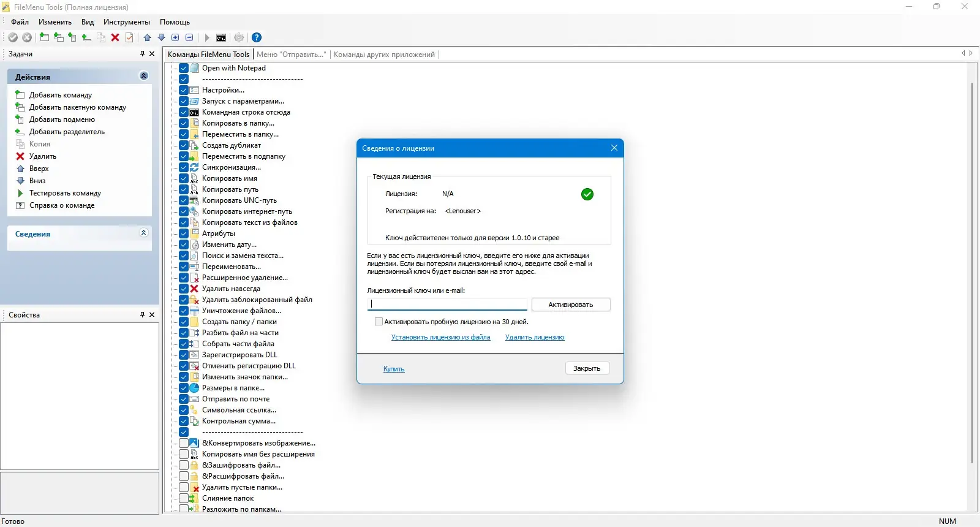This screenshot has width=980, height=527.
Task: Click Add command icon in toolbar
Action: (x=44, y=37)
